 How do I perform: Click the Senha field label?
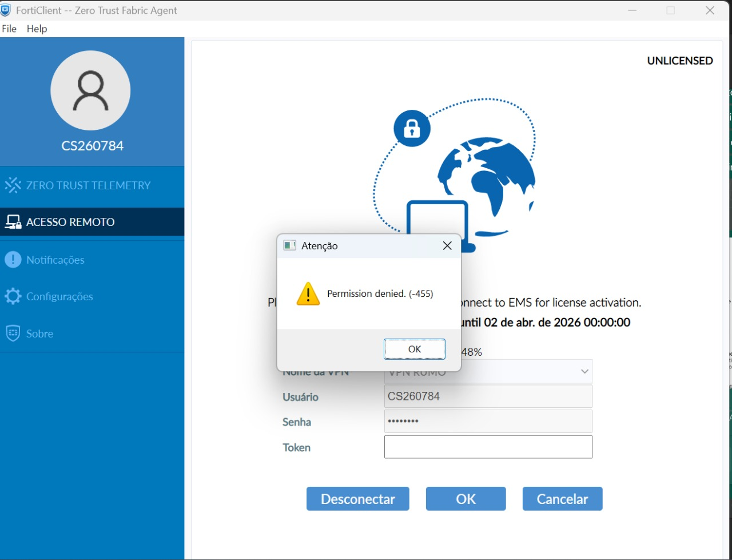(297, 422)
